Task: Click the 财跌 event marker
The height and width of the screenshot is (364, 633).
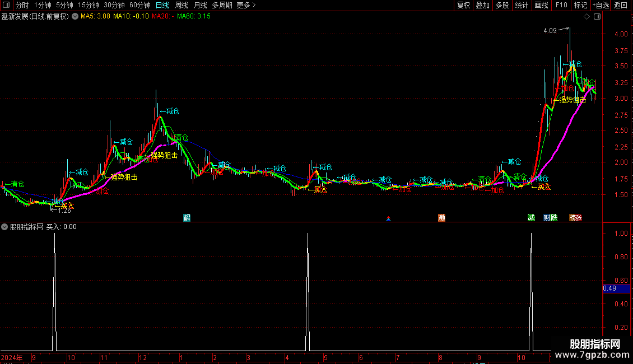Action: (x=550, y=217)
